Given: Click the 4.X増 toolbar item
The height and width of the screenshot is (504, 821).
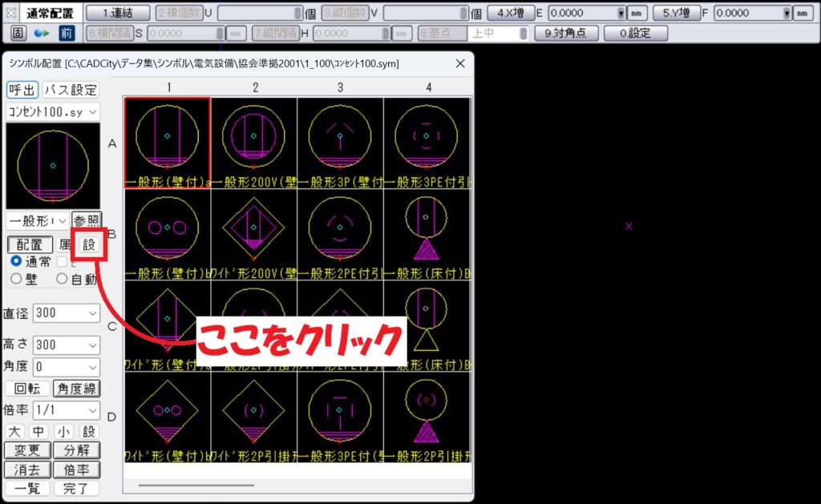Looking at the screenshot, I should click(511, 13).
